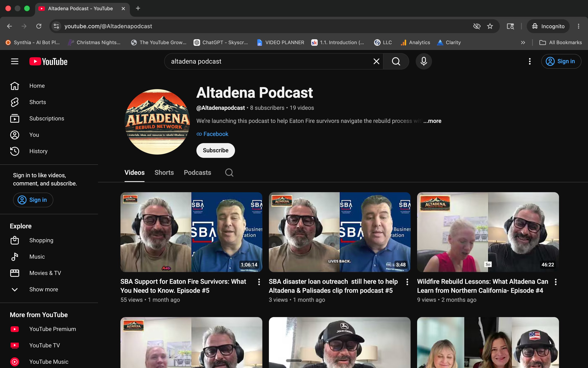The height and width of the screenshot is (368, 588).
Task: Open the VIDEO PLANNER bookmark
Action: (x=280, y=42)
